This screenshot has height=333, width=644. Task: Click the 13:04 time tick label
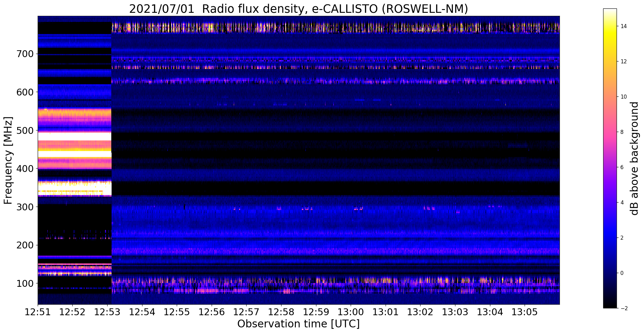point(490,312)
